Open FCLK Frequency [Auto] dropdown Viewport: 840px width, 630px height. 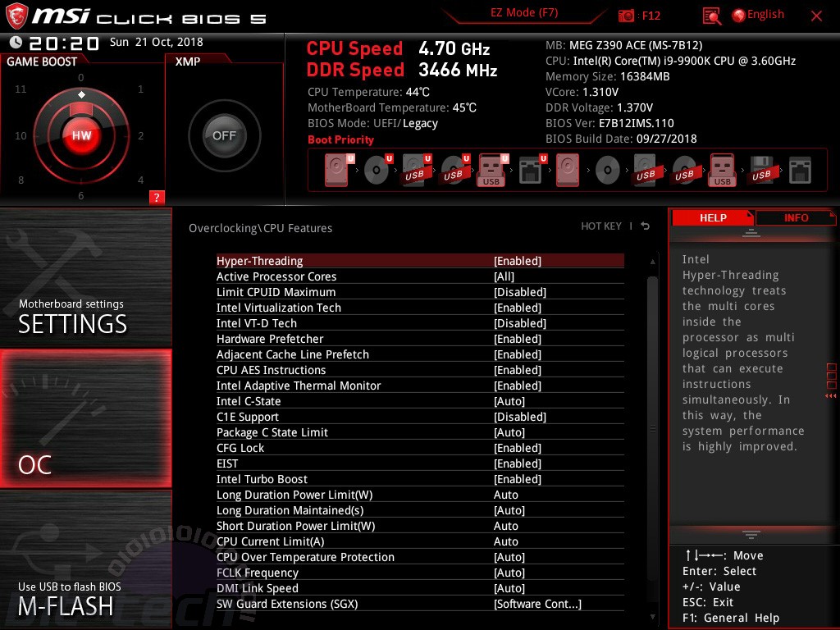(x=509, y=573)
